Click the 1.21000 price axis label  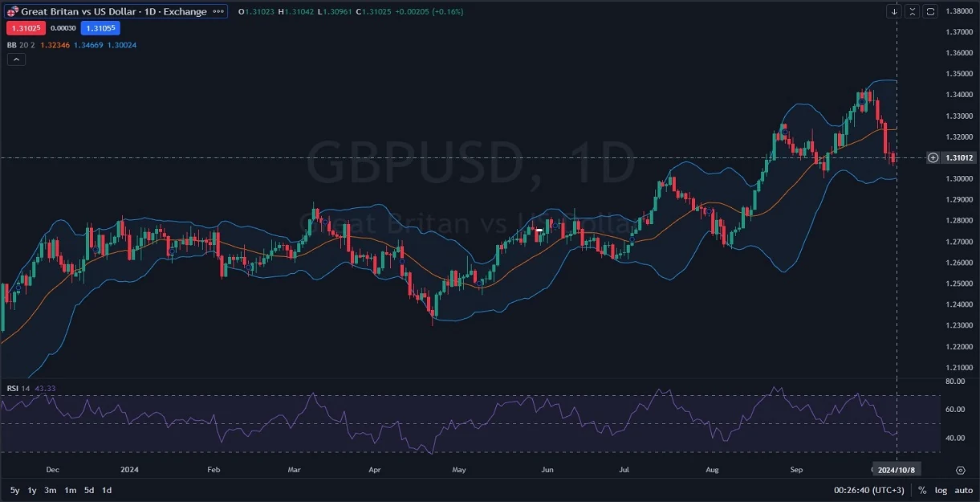960,367
